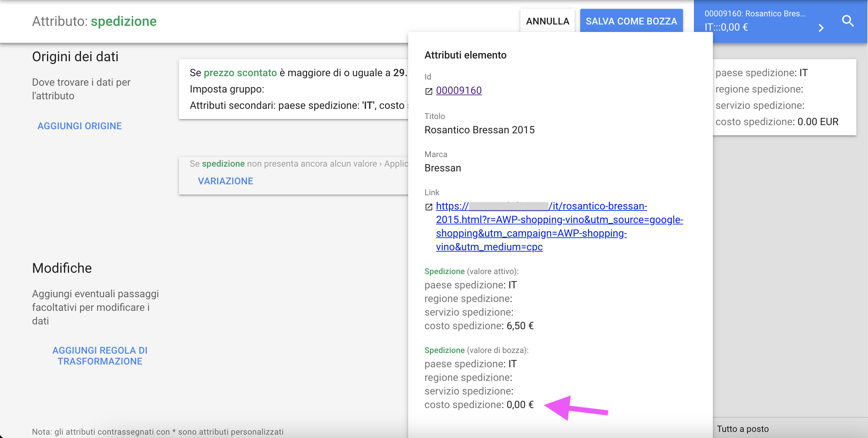Click the 'Tutto a posto' status bar
This screenshot has width=868, height=438.
pyautogui.click(x=742, y=429)
